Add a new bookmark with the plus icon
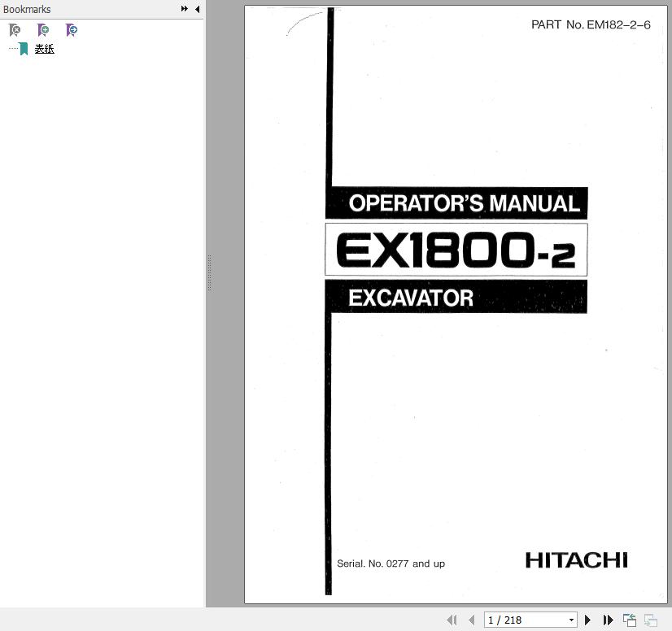672x631 pixels. (43, 30)
